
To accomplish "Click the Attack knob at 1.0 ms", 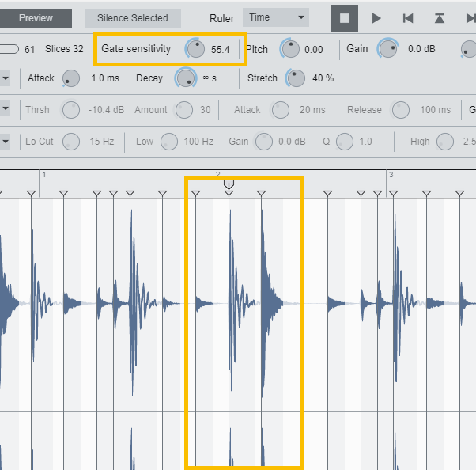I will pos(71,78).
